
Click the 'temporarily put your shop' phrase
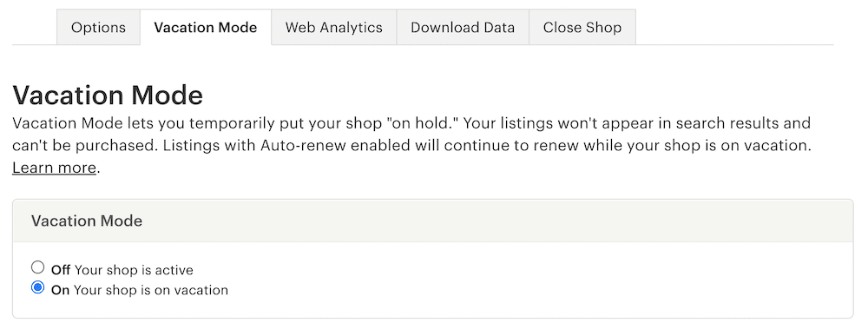click(x=244, y=123)
